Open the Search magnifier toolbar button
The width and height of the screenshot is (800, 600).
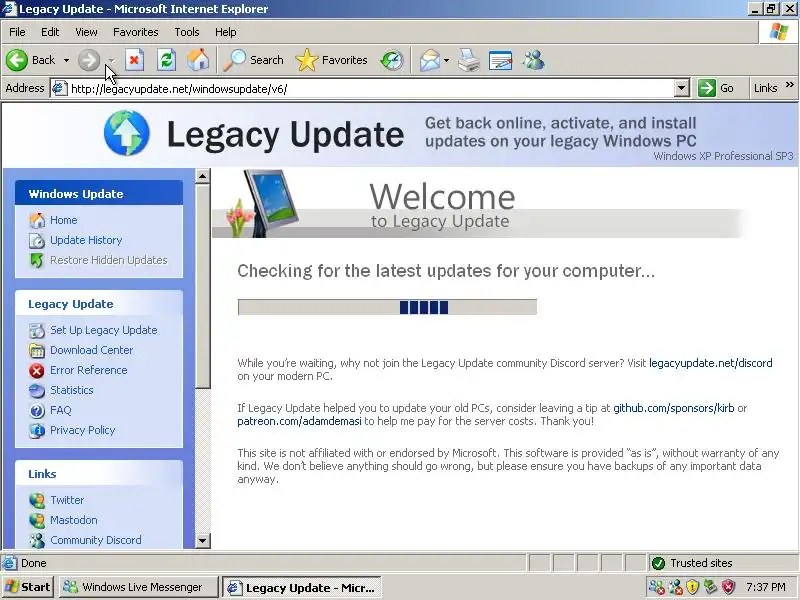tap(254, 60)
